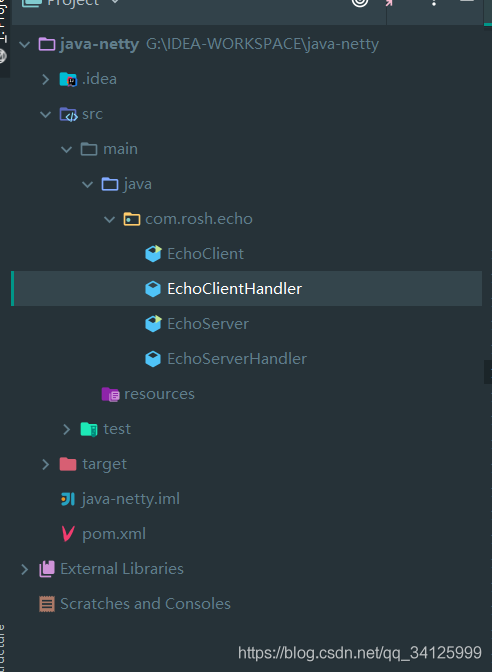Expand the test folder
Viewport: 492px width, 672px height.
[x=67, y=429]
